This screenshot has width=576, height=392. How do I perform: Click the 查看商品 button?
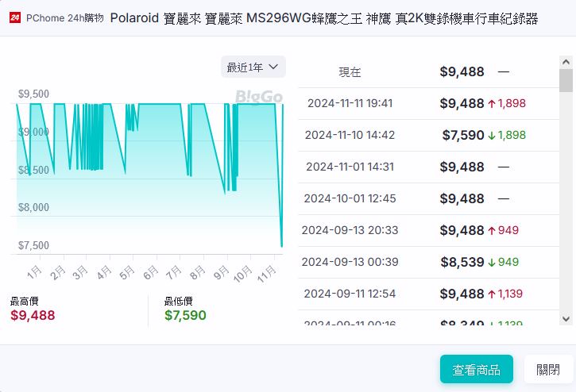click(x=476, y=370)
